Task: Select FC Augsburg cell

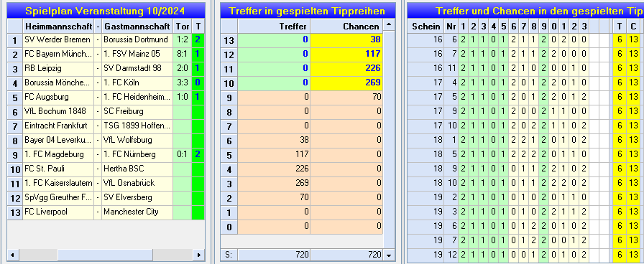Action: point(58,97)
